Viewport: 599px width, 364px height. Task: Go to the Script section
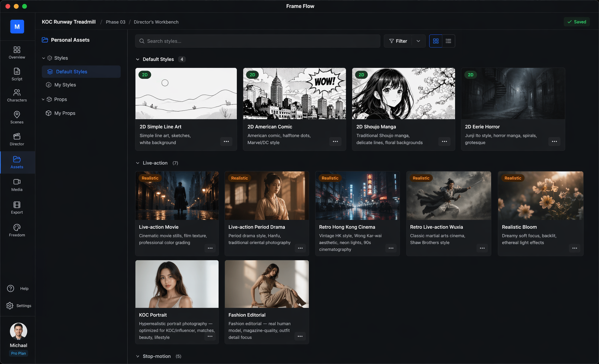pos(17,74)
